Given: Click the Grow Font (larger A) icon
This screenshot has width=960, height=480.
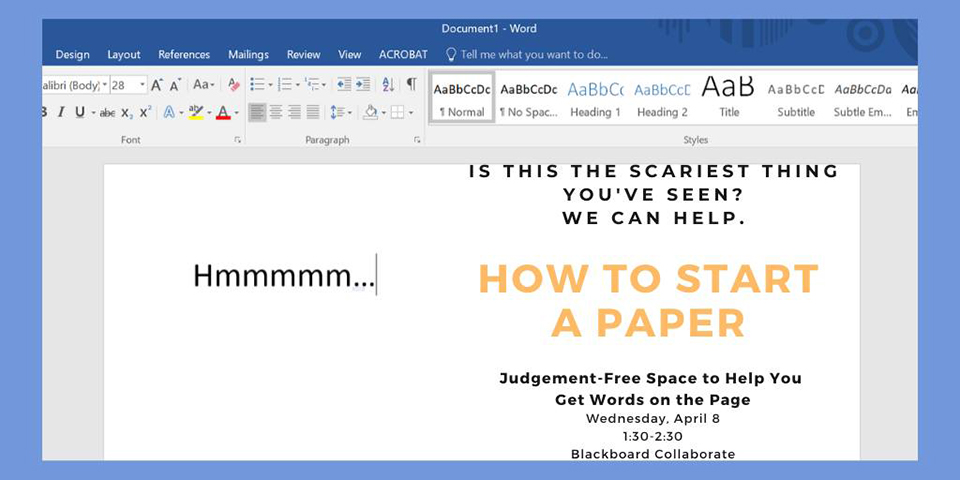Looking at the screenshot, I should 157,85.
